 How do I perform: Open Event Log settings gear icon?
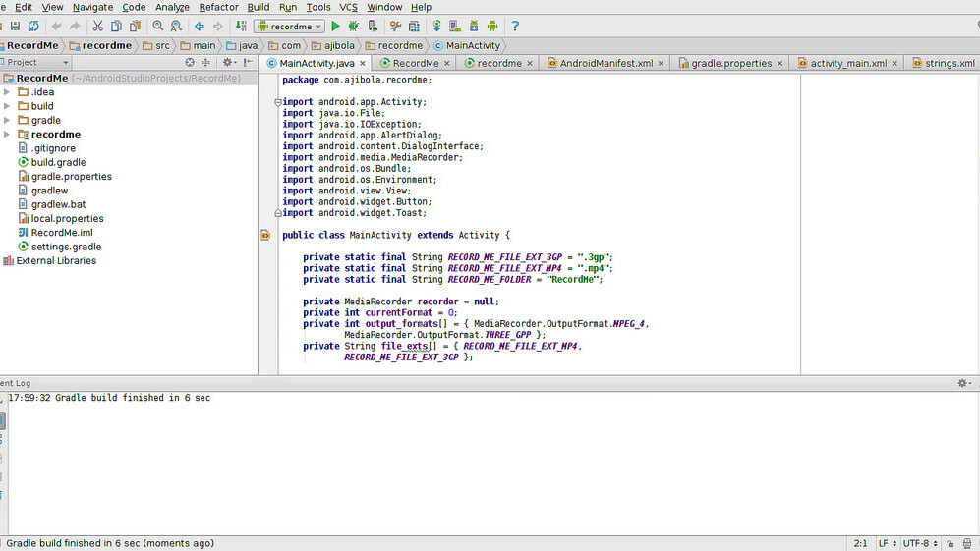click(x=963, y=383)
